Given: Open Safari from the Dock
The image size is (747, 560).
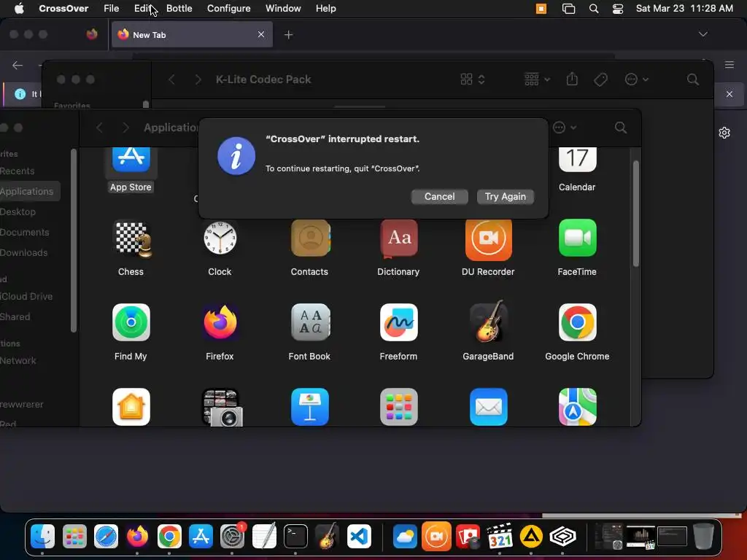Looking at the screenshot, I should 106,537.
